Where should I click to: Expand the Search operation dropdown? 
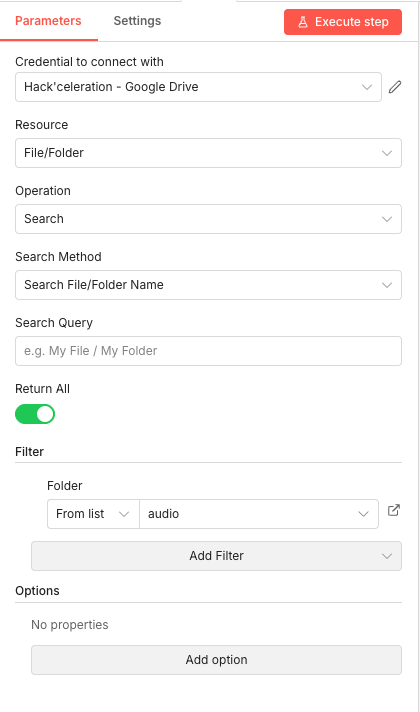[208, 219]
